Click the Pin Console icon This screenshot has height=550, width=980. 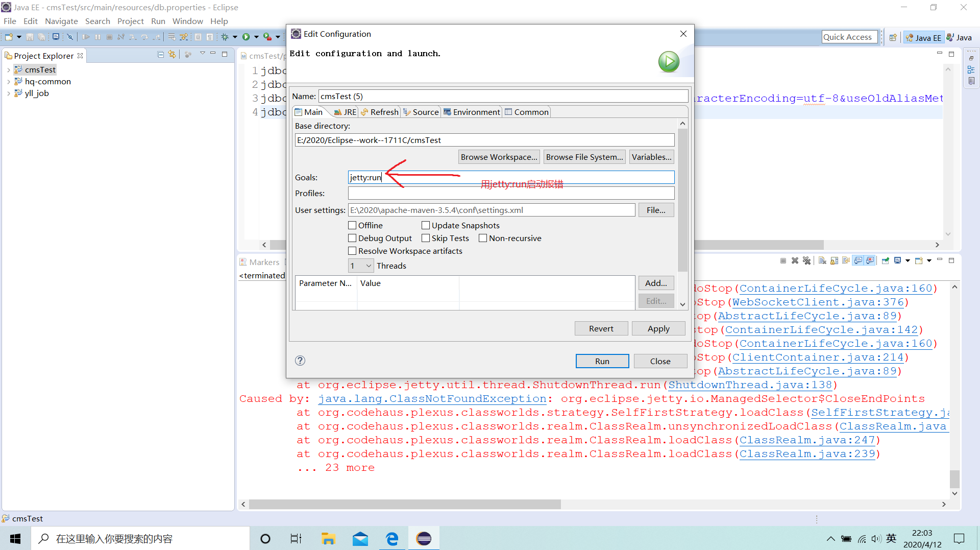(886, 260)
